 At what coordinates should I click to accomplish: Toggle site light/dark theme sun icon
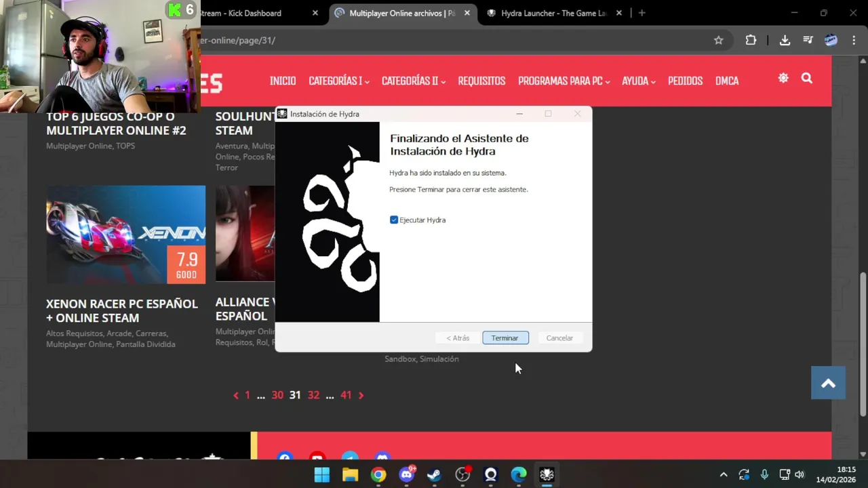tap(783, 78)
